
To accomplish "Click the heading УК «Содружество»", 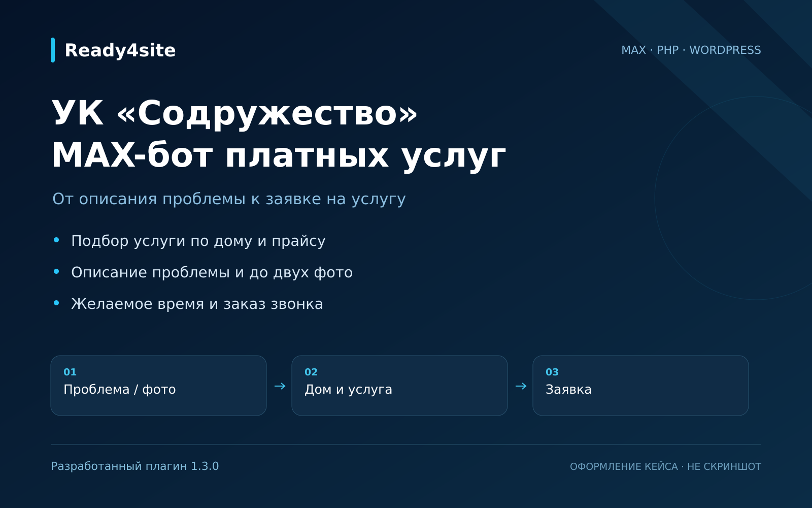I will click(x=234, y=114).
